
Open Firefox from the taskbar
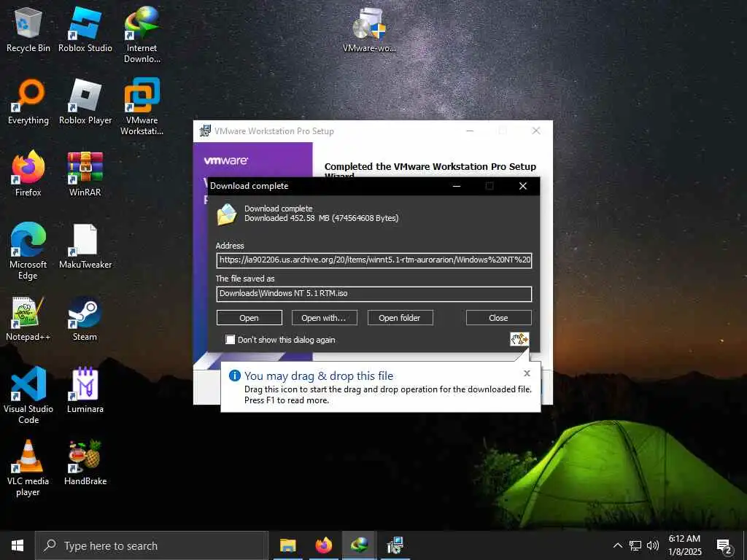point(323,545)
